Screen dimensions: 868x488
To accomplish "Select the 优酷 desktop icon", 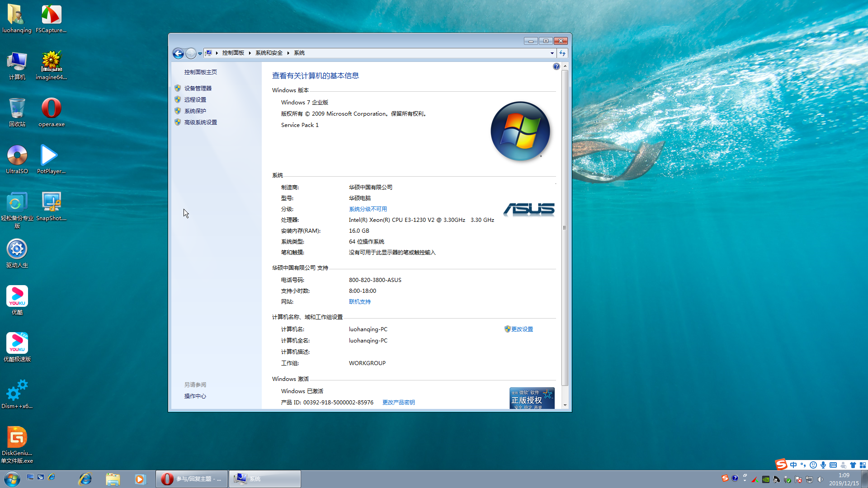I will (17, 301).
